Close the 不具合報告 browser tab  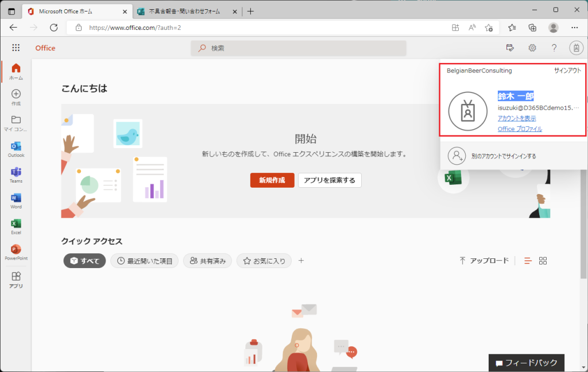coord(235,11)
